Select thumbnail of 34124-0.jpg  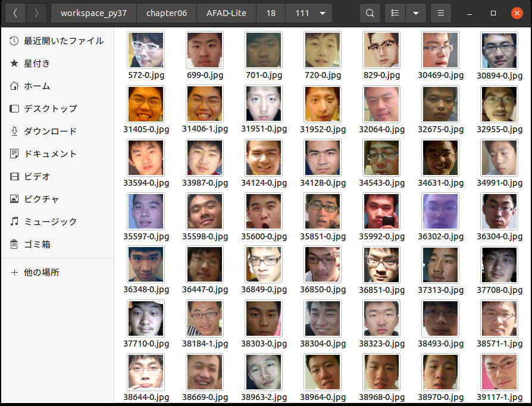tap(264, 158)
